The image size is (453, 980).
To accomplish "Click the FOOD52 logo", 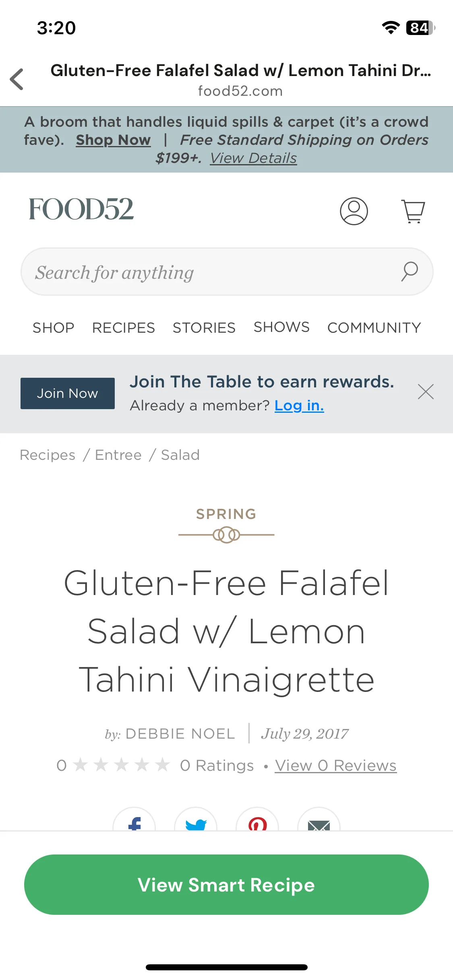I will pos(81,210).
